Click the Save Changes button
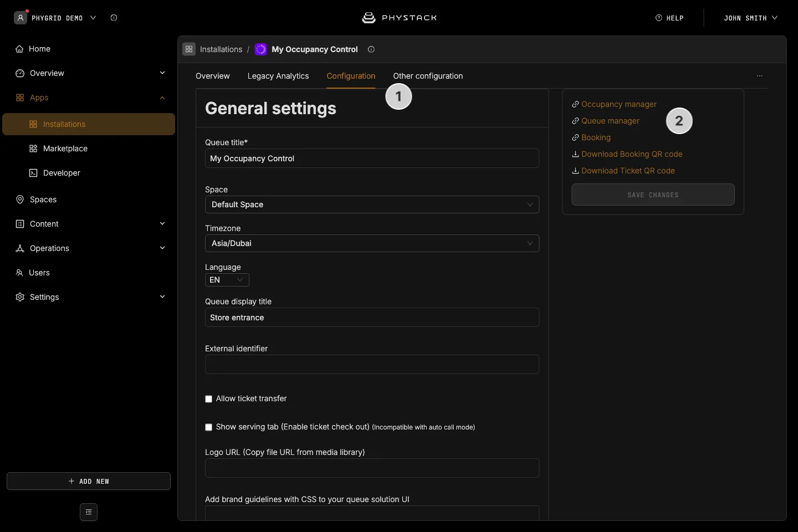Image resolution: width=798 pixels, height=532 pixels. coord(653,195)
